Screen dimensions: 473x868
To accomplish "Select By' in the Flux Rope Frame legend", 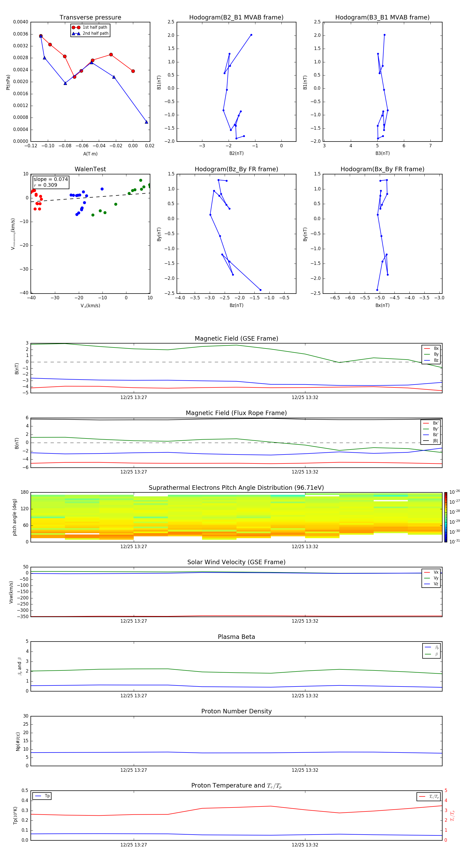I will click(431, 429).
